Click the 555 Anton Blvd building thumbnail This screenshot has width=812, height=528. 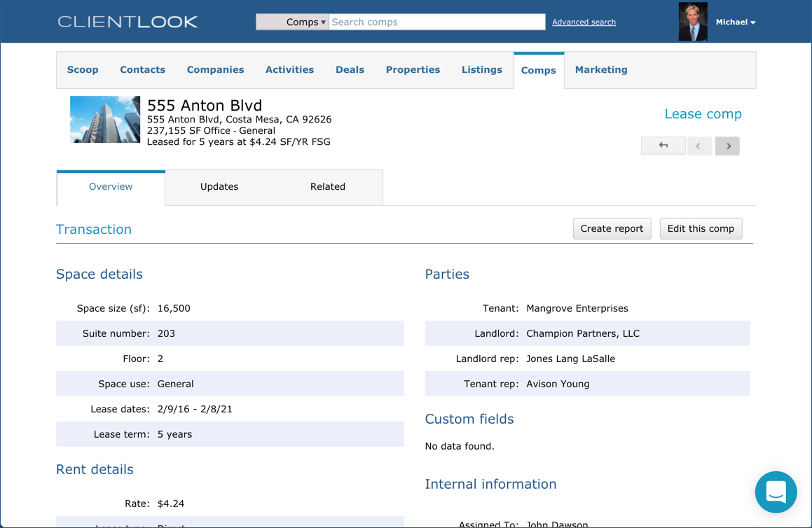tap(104, 119)
